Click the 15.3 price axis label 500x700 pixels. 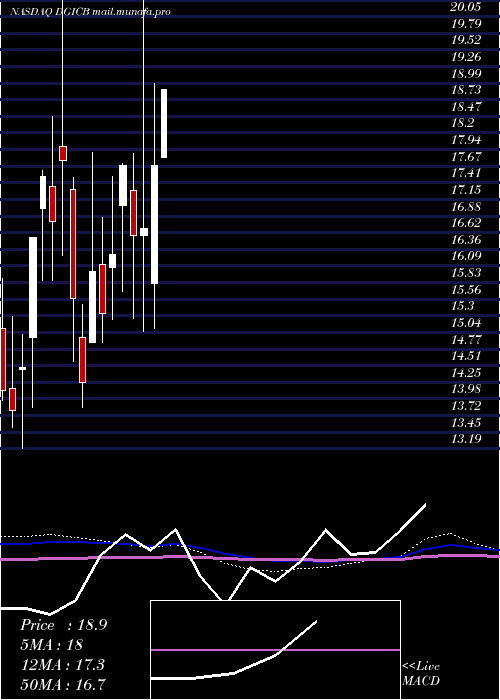[463, 306]
